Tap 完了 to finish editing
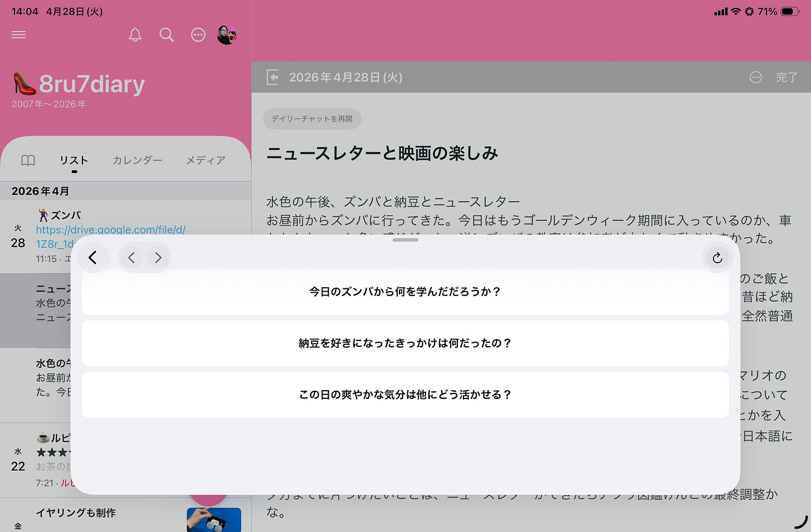 [x=786, y=77]
